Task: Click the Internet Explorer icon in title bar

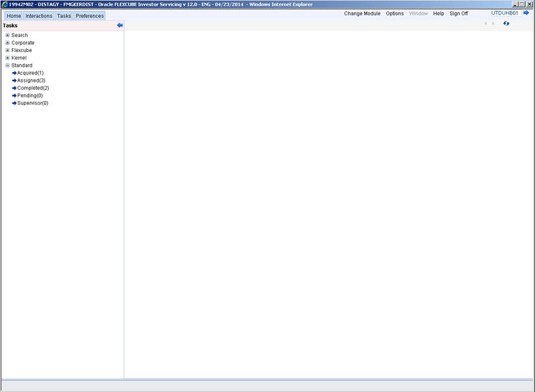Action: pos(5,4)
